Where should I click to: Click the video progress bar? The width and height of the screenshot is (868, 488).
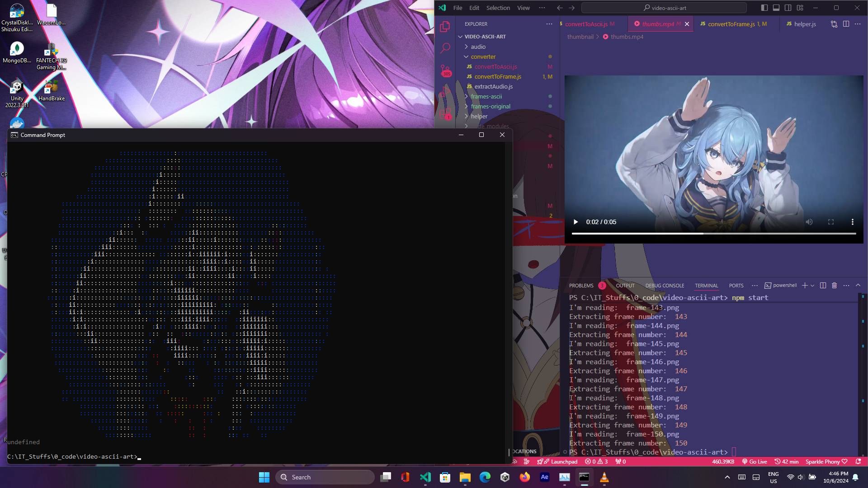[x=713, y=234]
